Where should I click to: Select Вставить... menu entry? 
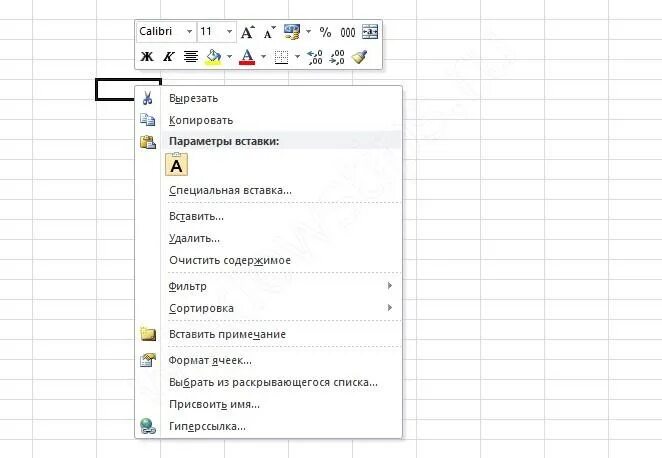pyautogui.click(x=268, y=216)
